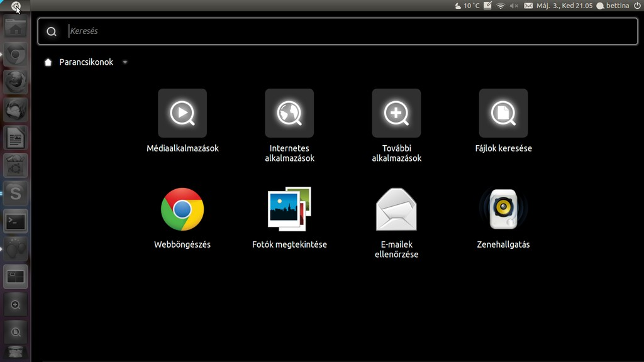644x362 pixels.
Task: Open the Fájlok keresése file search tile
Action: 503,113
